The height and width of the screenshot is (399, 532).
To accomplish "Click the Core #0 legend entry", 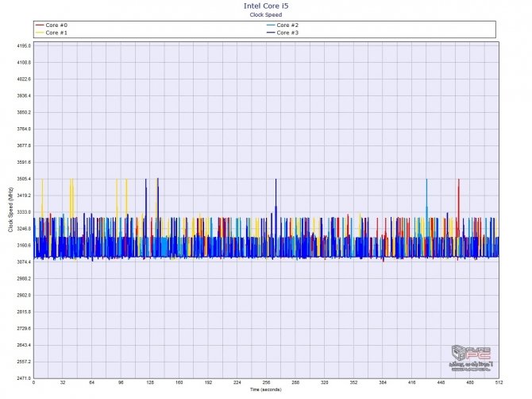I will pyautogui.click(x=52, y=25).
